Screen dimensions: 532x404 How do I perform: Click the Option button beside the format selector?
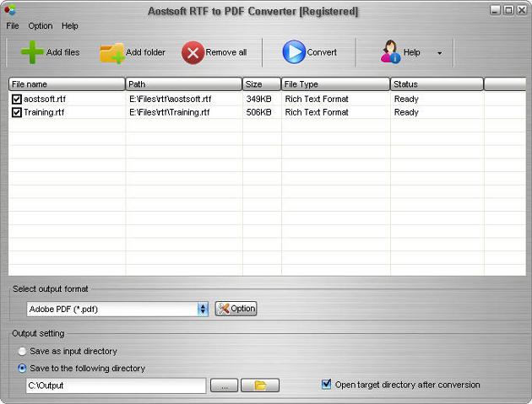[x=236, y=309]
